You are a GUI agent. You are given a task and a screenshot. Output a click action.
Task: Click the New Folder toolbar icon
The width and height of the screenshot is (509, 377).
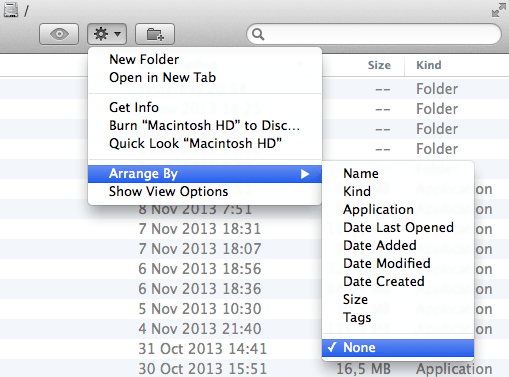pos(155,34)
